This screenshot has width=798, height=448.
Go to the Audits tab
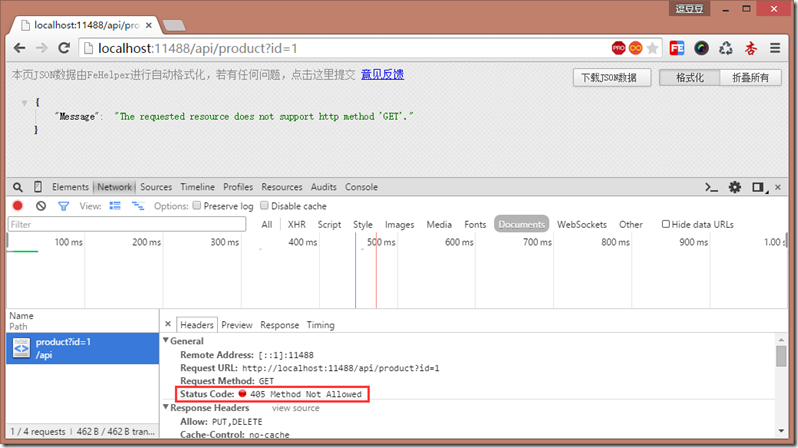pyautogui.click(x=324, y=187)
